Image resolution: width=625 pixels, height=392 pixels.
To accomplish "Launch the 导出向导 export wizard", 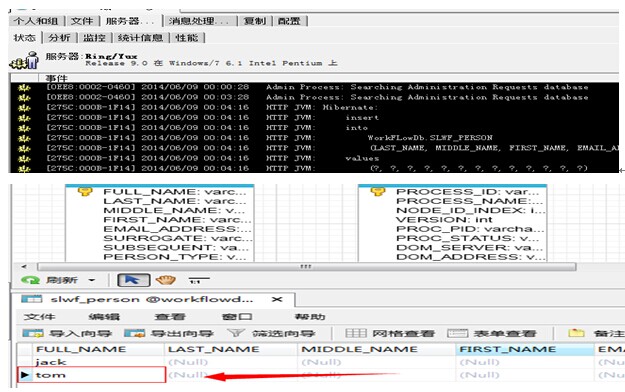I will (169, 333).
